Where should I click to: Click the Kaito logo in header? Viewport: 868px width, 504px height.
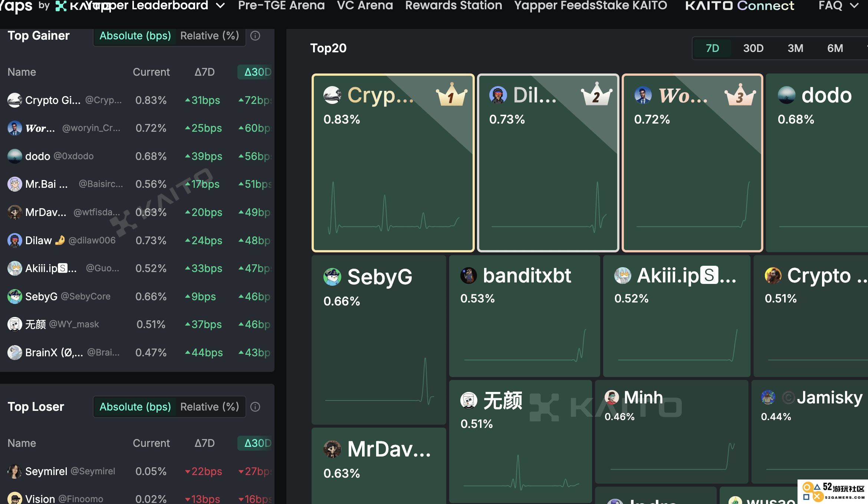(61, 6)
